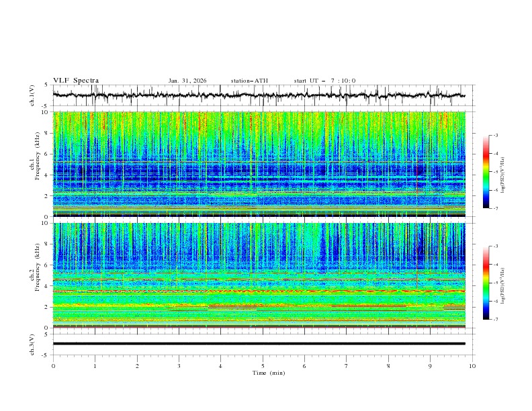Click the 'start UT = 7:10:0' text
Screen dimensions: 532x411
(324, 81)
